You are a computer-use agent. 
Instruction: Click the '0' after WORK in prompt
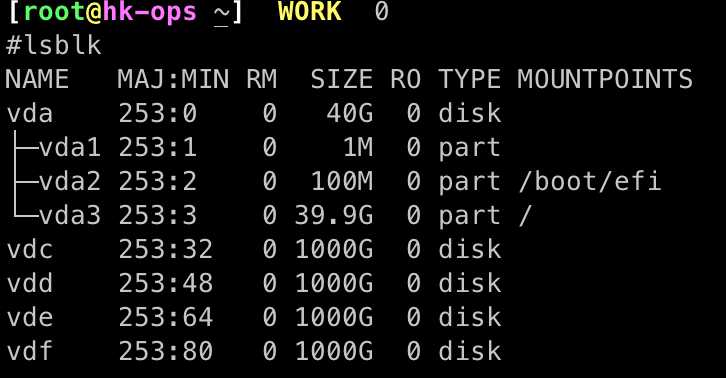(x=382, y=11)
